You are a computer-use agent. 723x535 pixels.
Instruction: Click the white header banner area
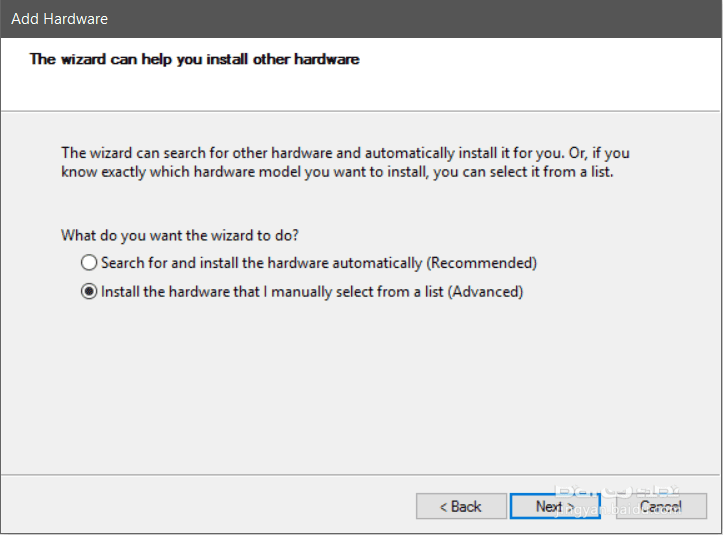pyautogui.click(x=500, y=80)
